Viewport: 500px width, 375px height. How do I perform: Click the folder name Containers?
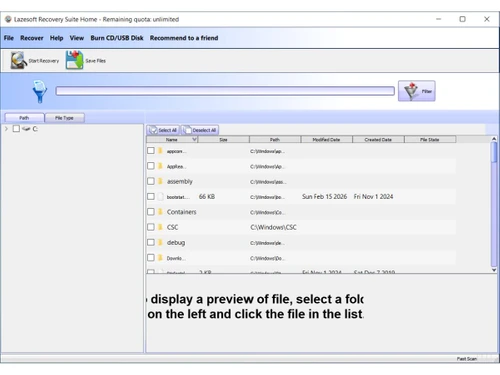(182, 212)
